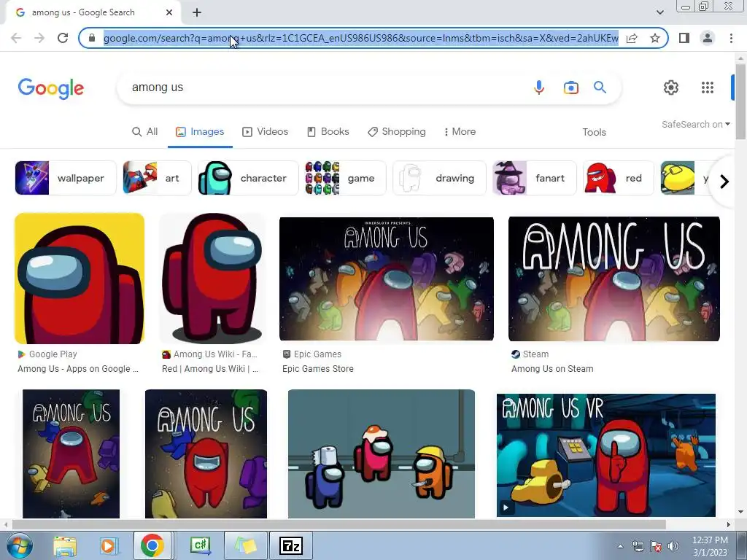Click the browser forward arrow

(x=39, y=38)
